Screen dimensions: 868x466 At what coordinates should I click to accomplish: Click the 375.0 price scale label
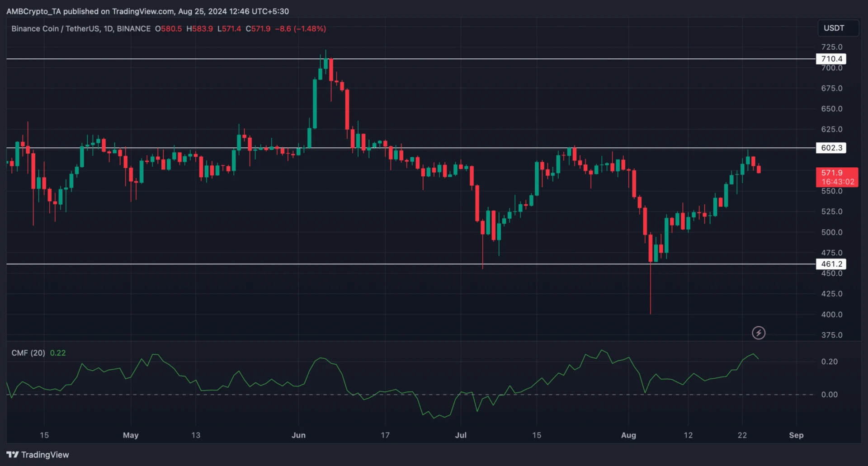pyautogui.click(x=832, y=335)
